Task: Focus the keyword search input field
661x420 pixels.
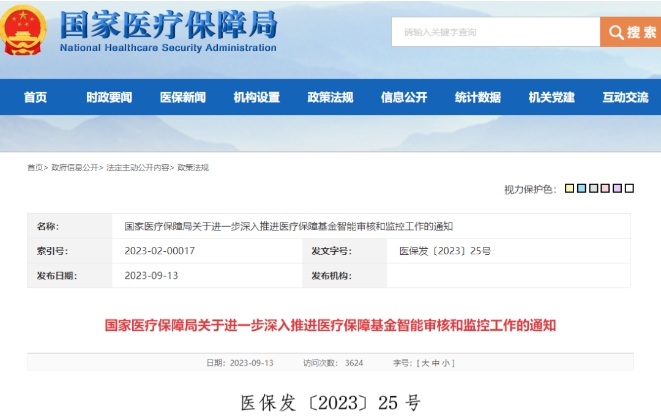Action: click(x=496, y=32)
